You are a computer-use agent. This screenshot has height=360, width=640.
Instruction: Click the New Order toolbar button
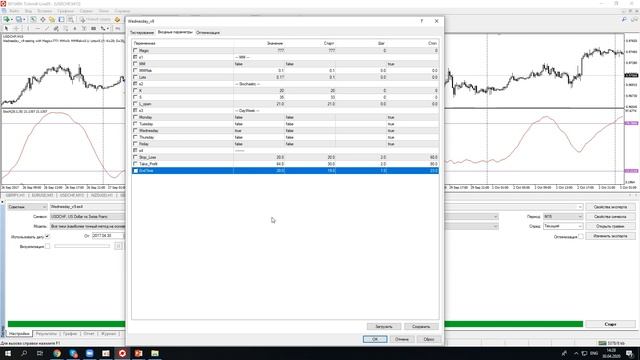point(96,19)
